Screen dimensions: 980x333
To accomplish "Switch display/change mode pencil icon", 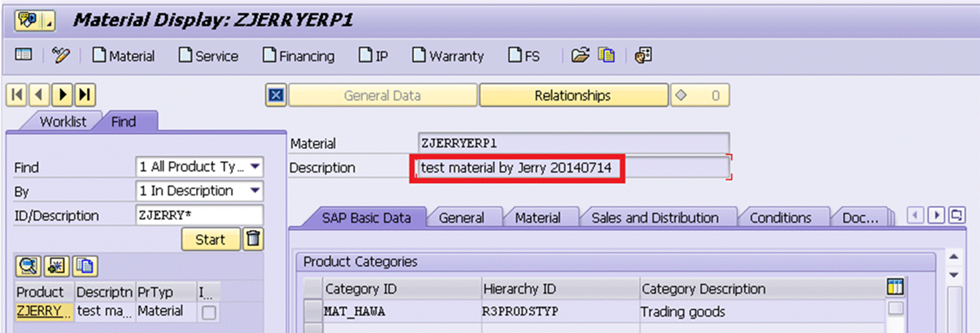I will (60, 55).
